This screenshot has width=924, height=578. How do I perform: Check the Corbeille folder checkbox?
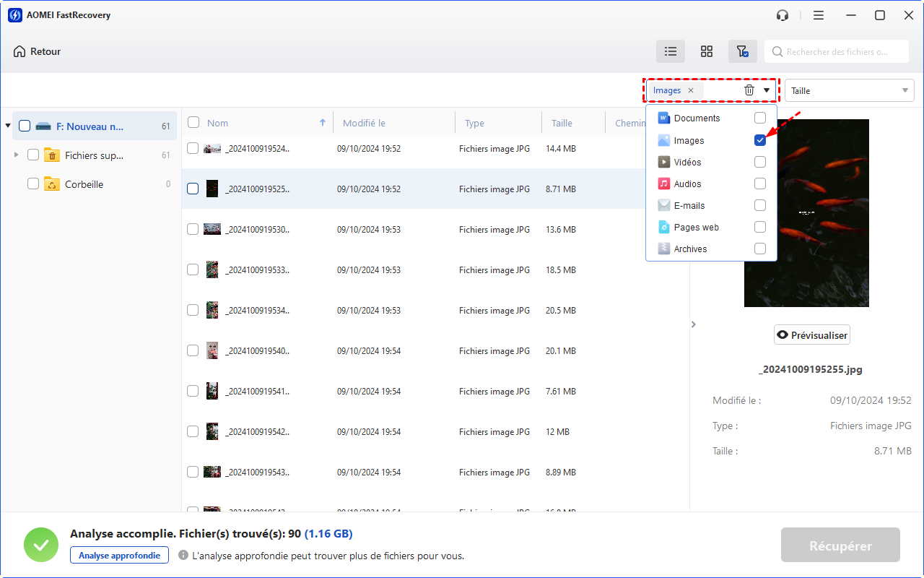[x=33, y=184]
